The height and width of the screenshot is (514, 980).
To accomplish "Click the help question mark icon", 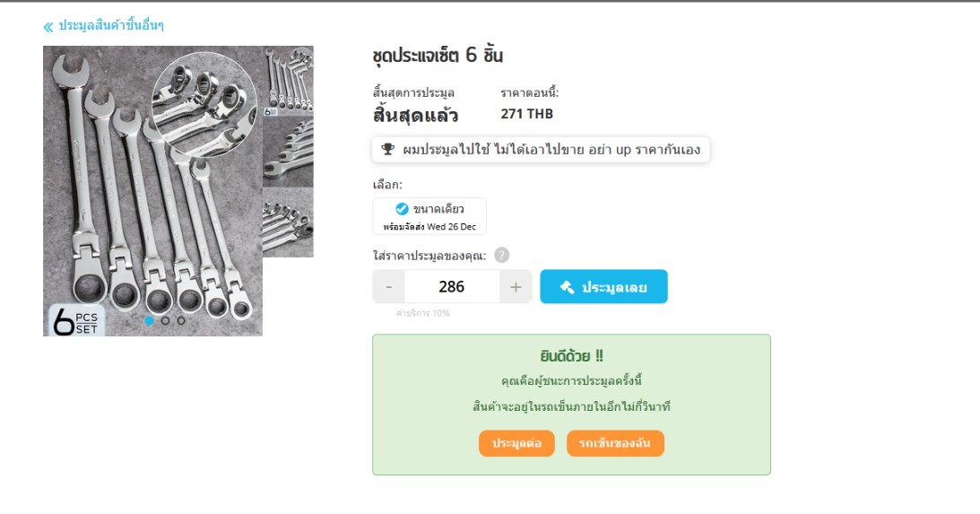I will coord(501,255).
